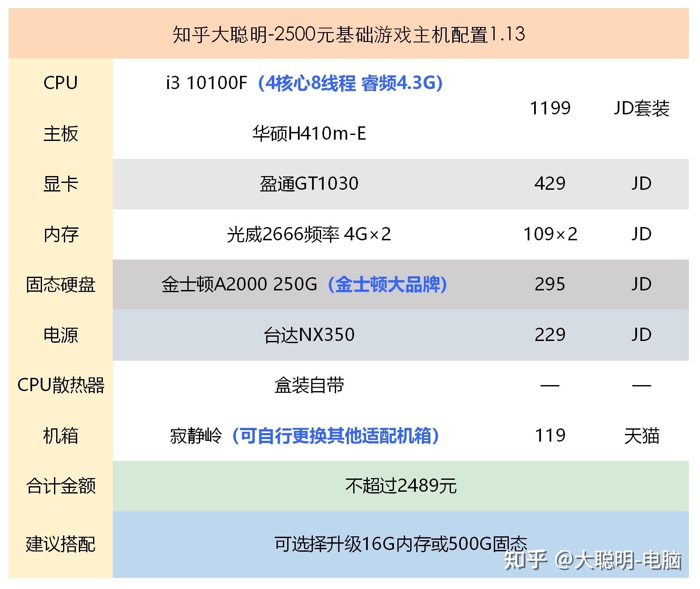Screen dimensions: 700x589
Task: Click the price '429'
Action: pyautogui.click(x=550, y=184)
